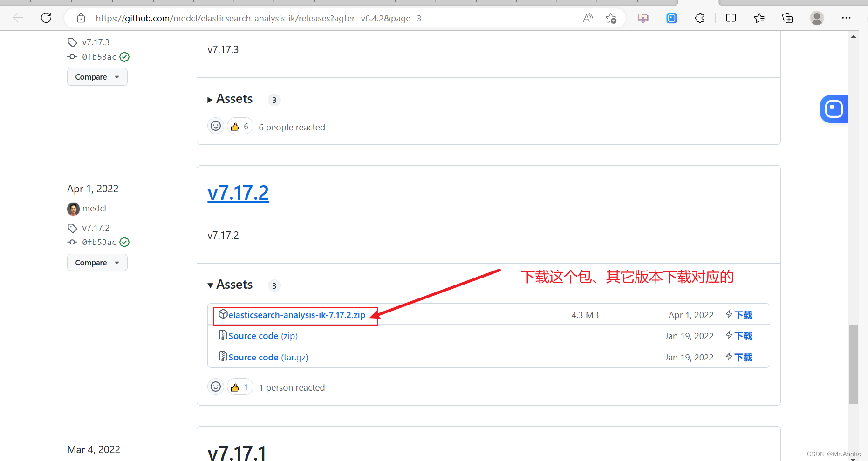The image size is (868, 461).
Task: Click the vertical scrollbar thumb
Action: click(853, 364)
